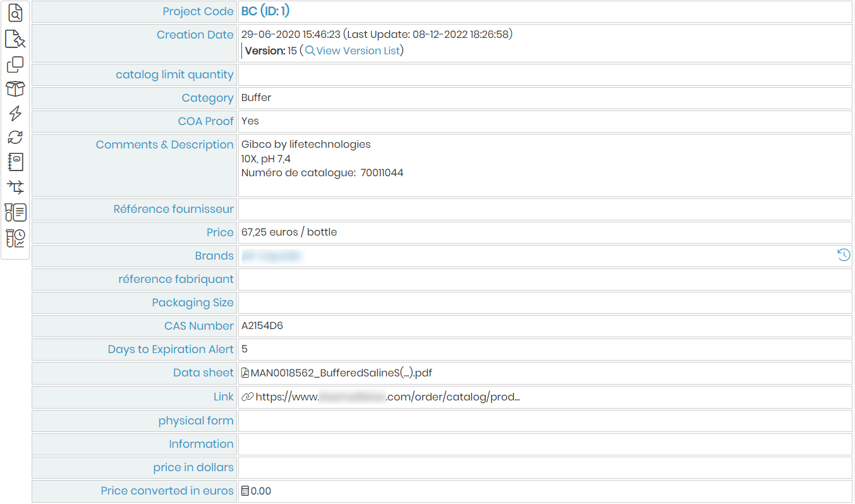Click the circular refresh arrows icon
Screen dimensions: 855x504
15,138
